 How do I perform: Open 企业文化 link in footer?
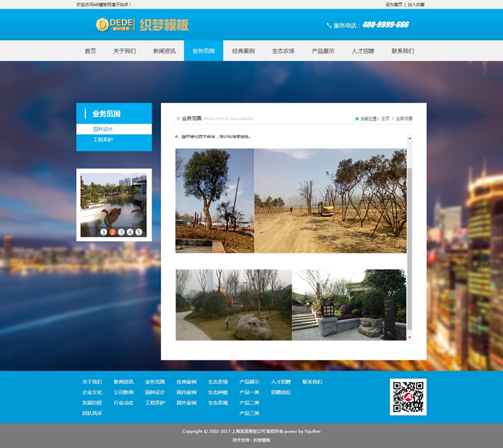92,392
